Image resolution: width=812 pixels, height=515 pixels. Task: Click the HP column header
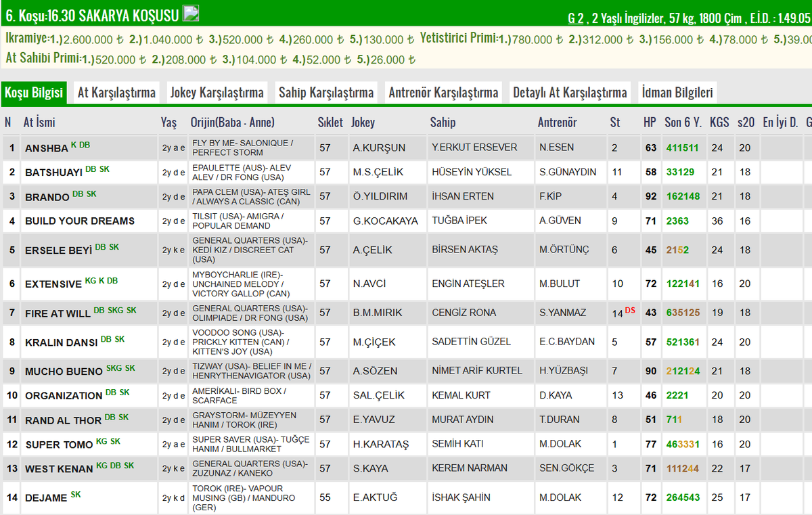[x=650, y=122]
